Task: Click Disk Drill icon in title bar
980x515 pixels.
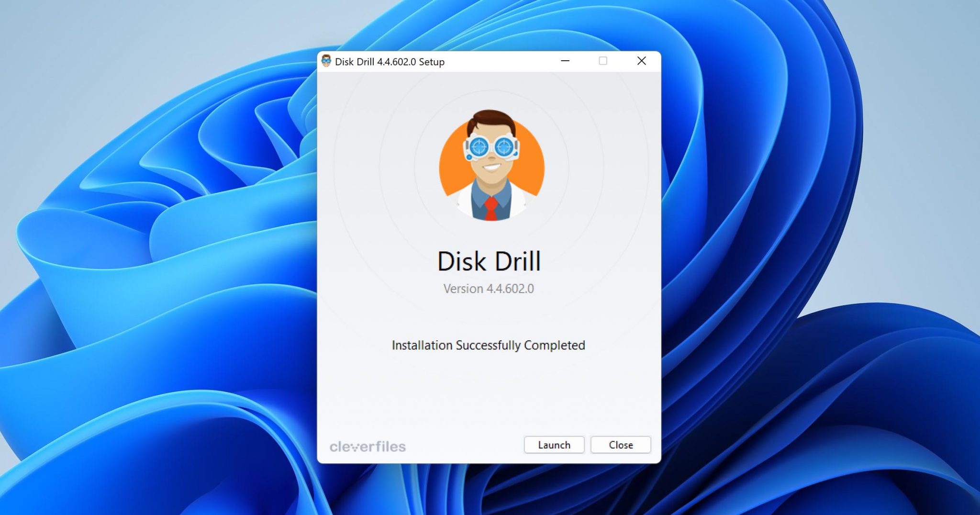Action: click(x=326, y=61)
